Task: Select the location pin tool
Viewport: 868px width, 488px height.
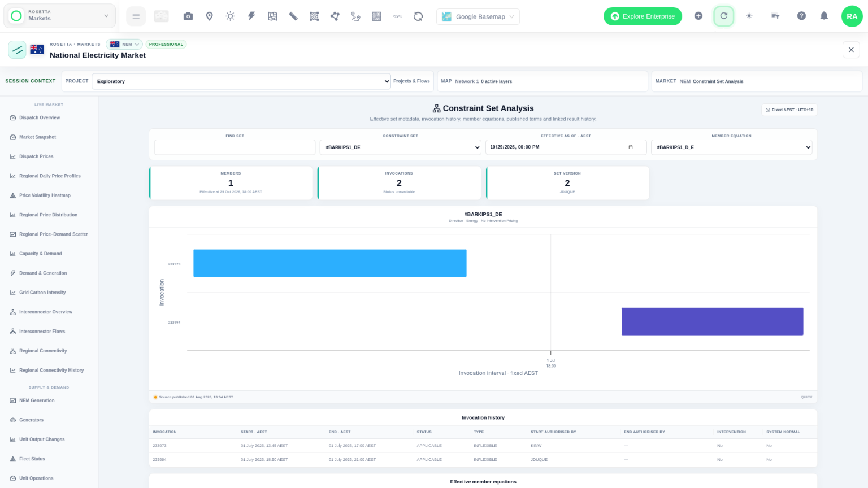Action: tap(209, 16)
